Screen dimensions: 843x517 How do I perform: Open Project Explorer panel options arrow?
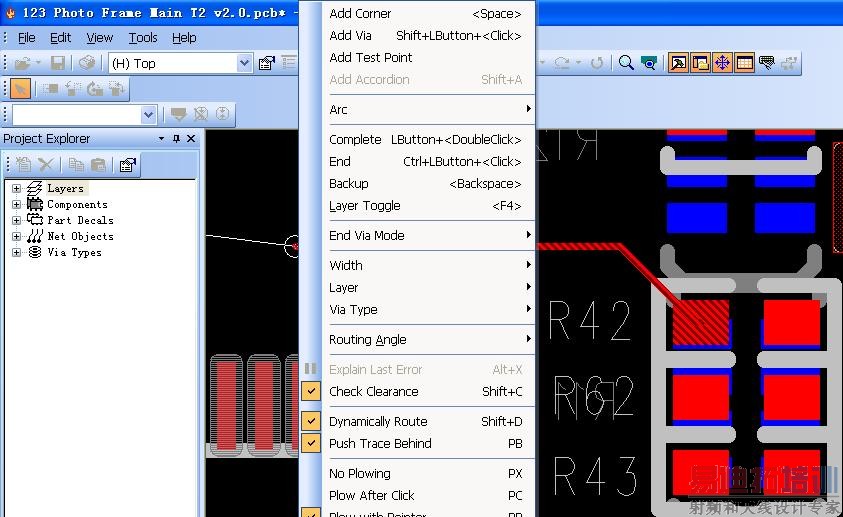[161, 139]
